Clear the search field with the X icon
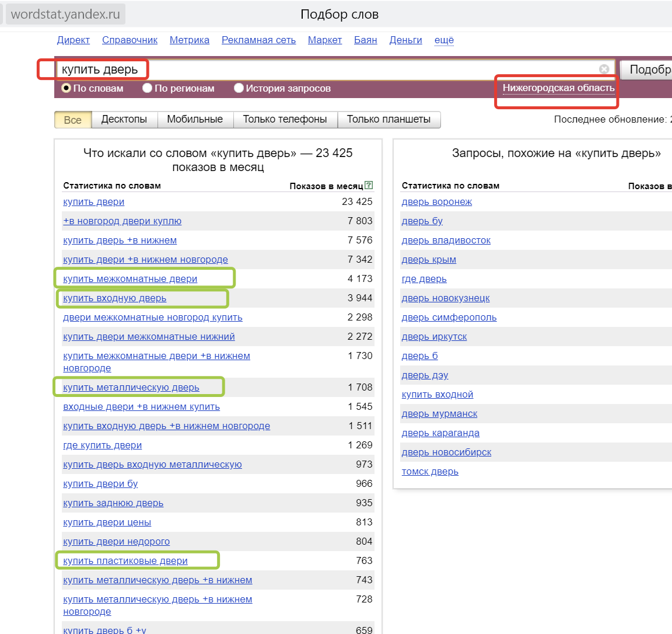The height and width of the screenshot is (634, 672). 604,69
